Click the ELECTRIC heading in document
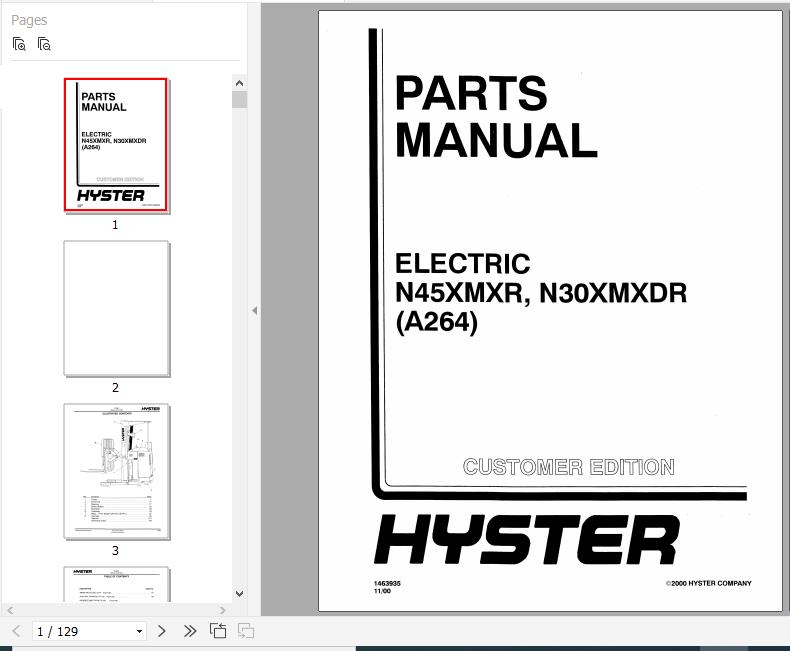 pos(463,264)
